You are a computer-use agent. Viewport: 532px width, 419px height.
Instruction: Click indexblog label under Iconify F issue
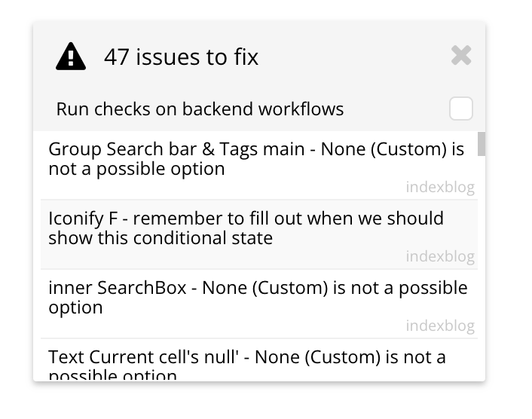click(x=440, y=256)
